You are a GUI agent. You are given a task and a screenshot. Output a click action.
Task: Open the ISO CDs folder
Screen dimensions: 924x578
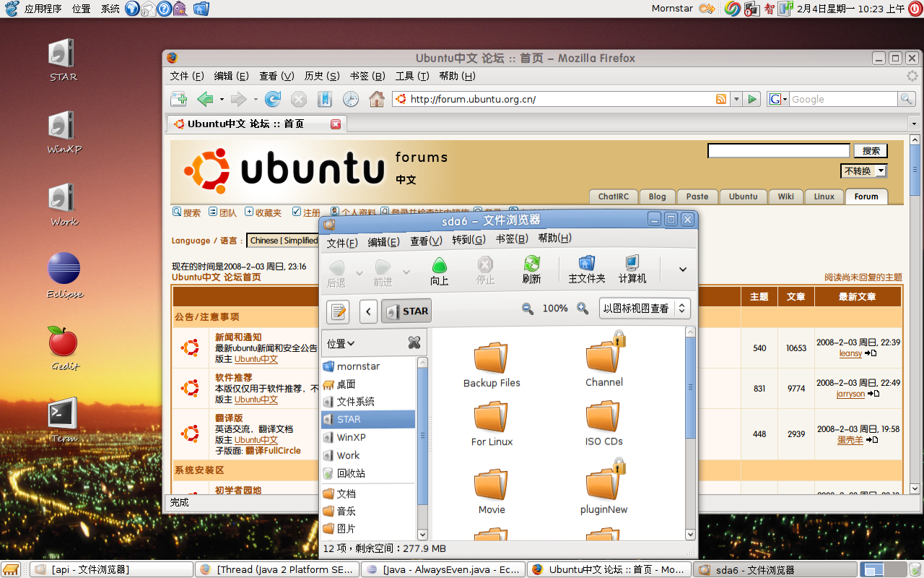tap(603, 424)
